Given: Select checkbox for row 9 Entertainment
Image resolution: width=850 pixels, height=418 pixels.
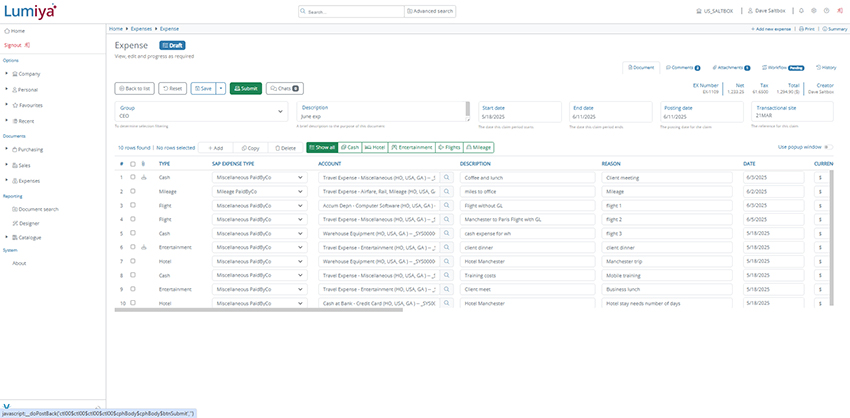Looking at the screenshot, I should point(133,288).
